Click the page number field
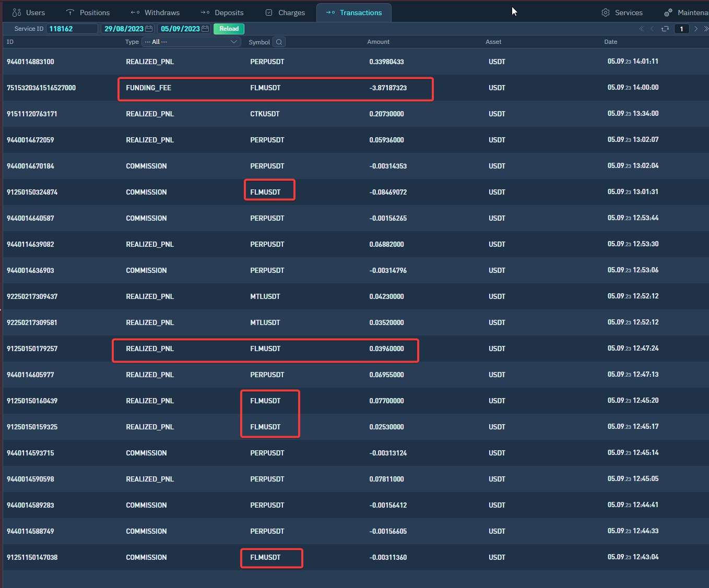Viewport: 709px width, 588px height. coord(681,29)
